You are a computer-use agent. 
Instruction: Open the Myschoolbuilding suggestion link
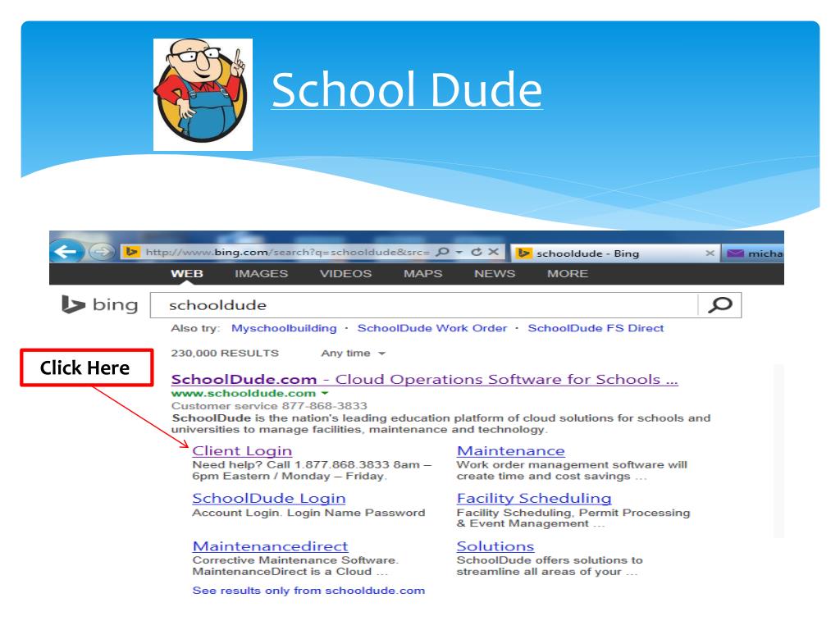coord(284,328)
